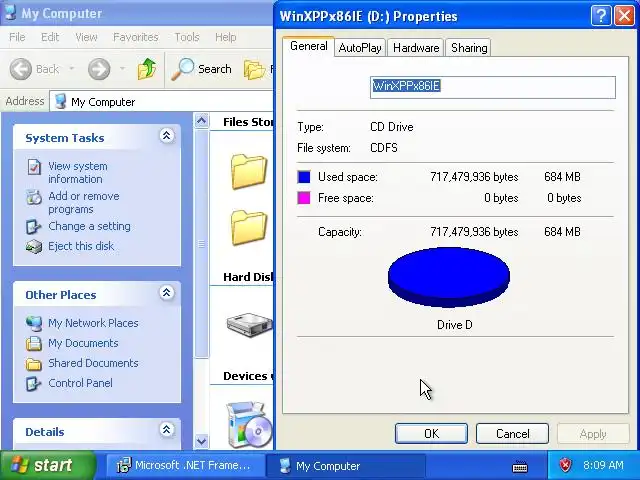This screenshot has width=640, height=480.
Task: Open the View system information link
Action: (78, 173)
